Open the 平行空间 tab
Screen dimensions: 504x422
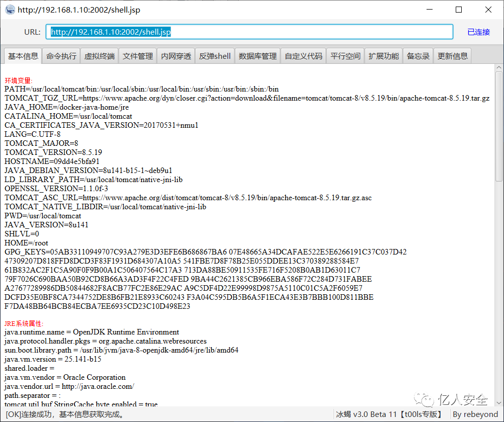346,56
